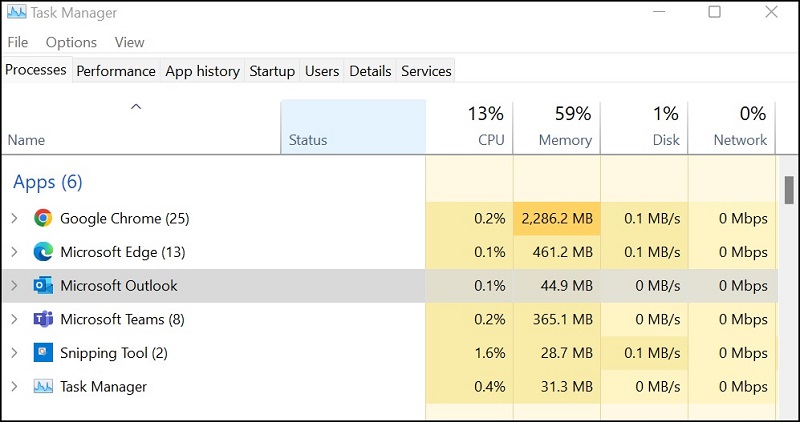Screen dimensions: 800x422
Task: Click the Microsoft Edge icon
Action: click(x=43, y=252)
